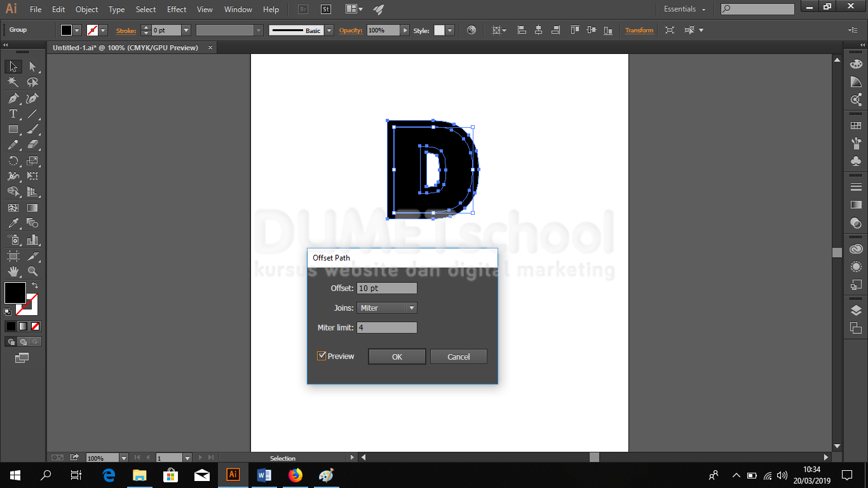Viewport: 868px width, 488px height.
Task: Select the Shape Builder tool
Action: (13, 191)
